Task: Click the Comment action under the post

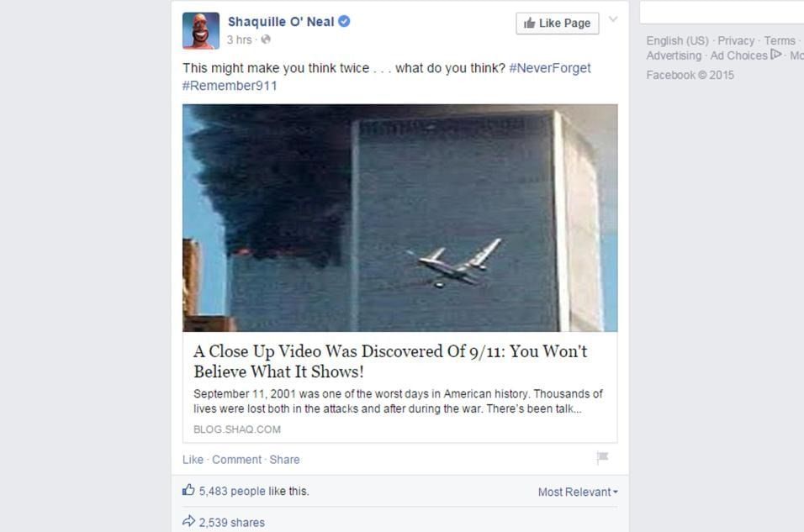Action: (237, 460)
